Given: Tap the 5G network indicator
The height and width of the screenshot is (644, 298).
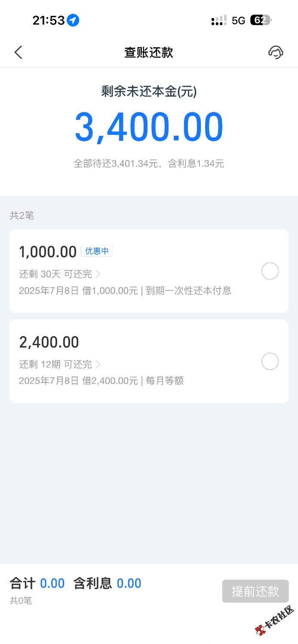Looking at the screenshot, I should [238, 21].
